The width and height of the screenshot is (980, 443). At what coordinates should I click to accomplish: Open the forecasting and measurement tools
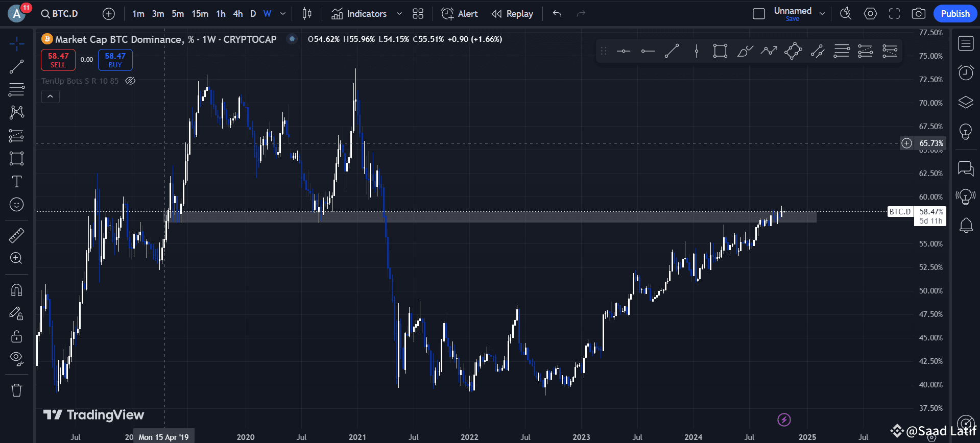tap(17, 136)
